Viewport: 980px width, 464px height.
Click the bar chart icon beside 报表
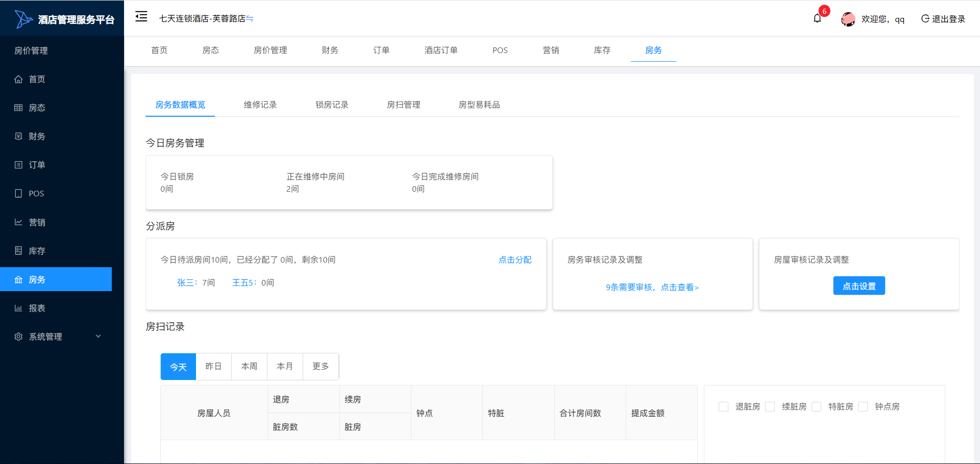tap(18, 308)
